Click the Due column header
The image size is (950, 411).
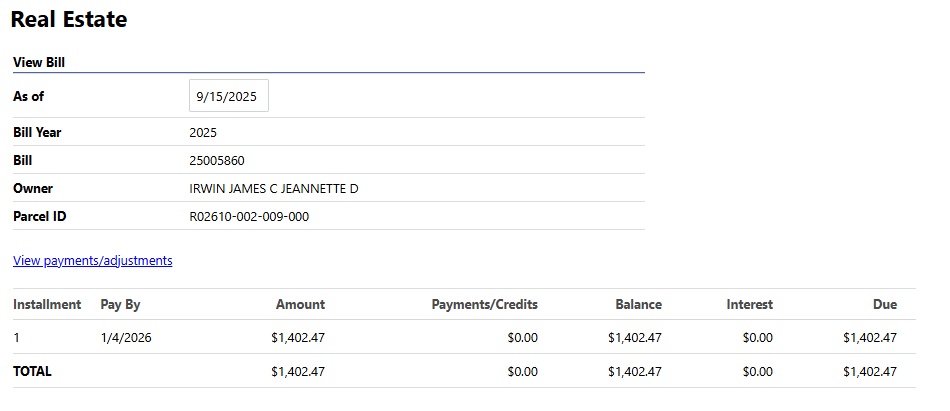[883, 305]
